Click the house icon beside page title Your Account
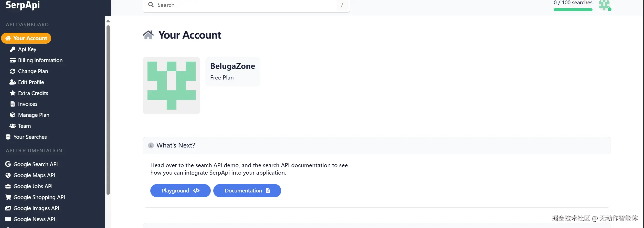 (x=148, y=35)
